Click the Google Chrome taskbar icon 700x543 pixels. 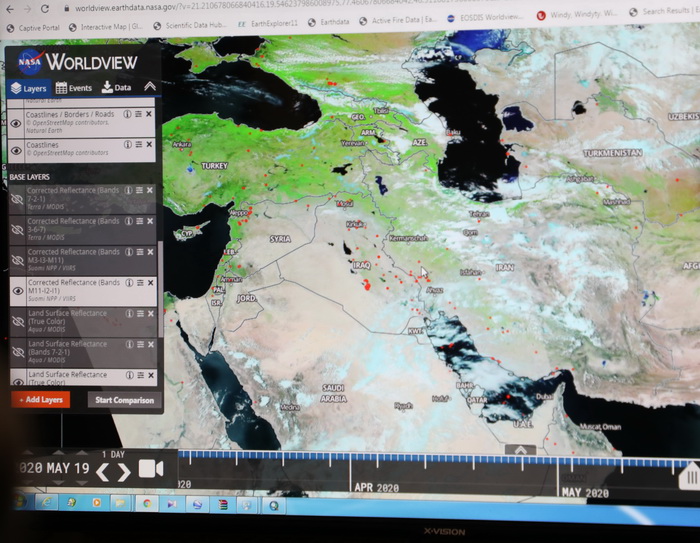click(147, 504)
